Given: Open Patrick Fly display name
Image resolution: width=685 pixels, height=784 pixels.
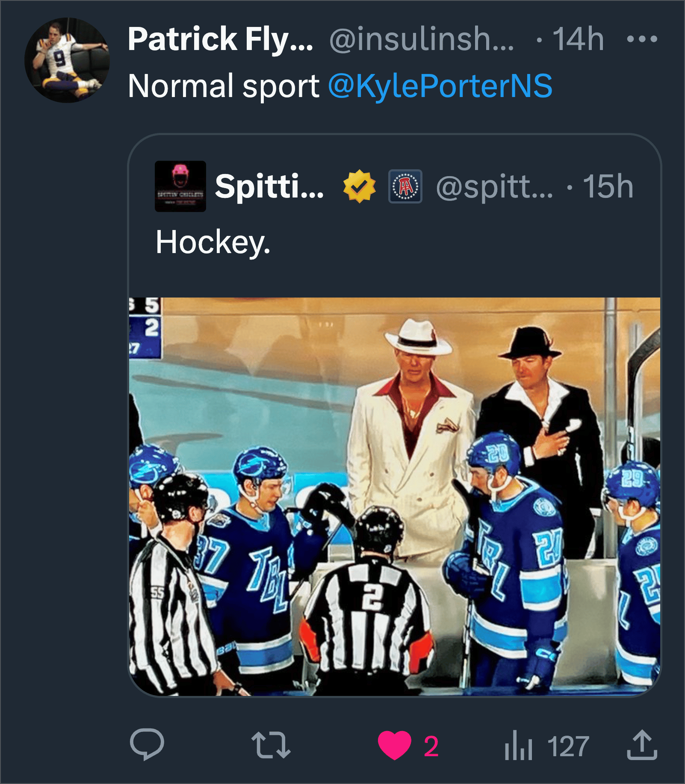Looking at the screenshot, I should pos(220,39).
